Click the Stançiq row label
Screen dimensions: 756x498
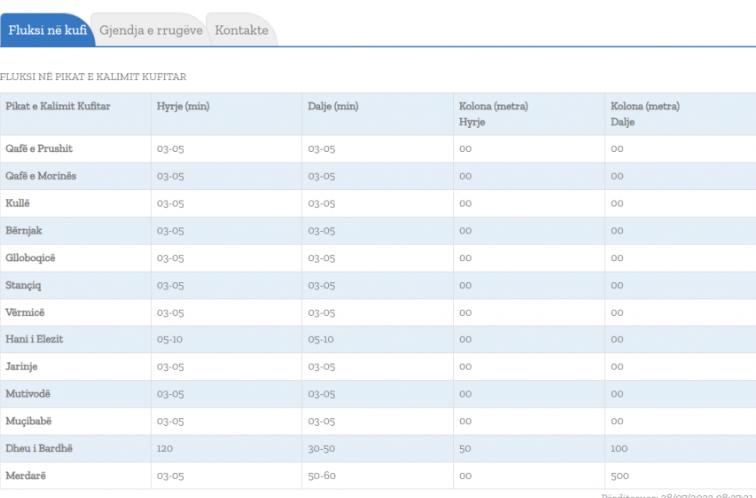[25, 285]
